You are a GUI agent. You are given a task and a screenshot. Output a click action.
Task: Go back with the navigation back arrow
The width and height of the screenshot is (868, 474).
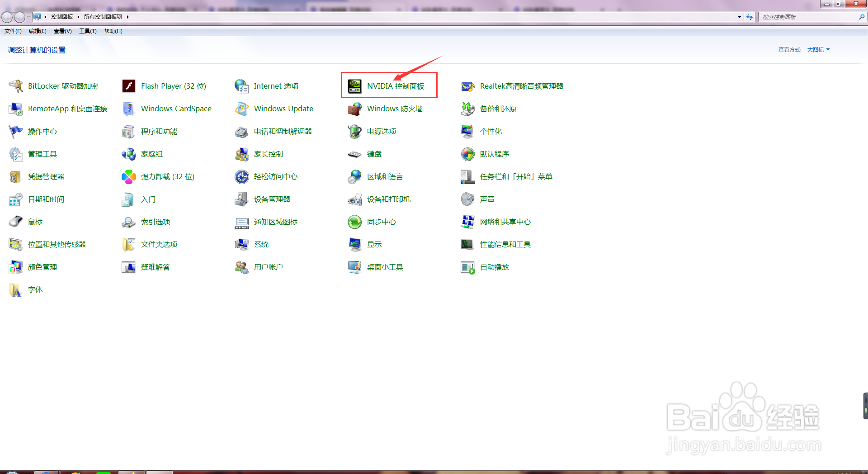[x=7, y=17]
